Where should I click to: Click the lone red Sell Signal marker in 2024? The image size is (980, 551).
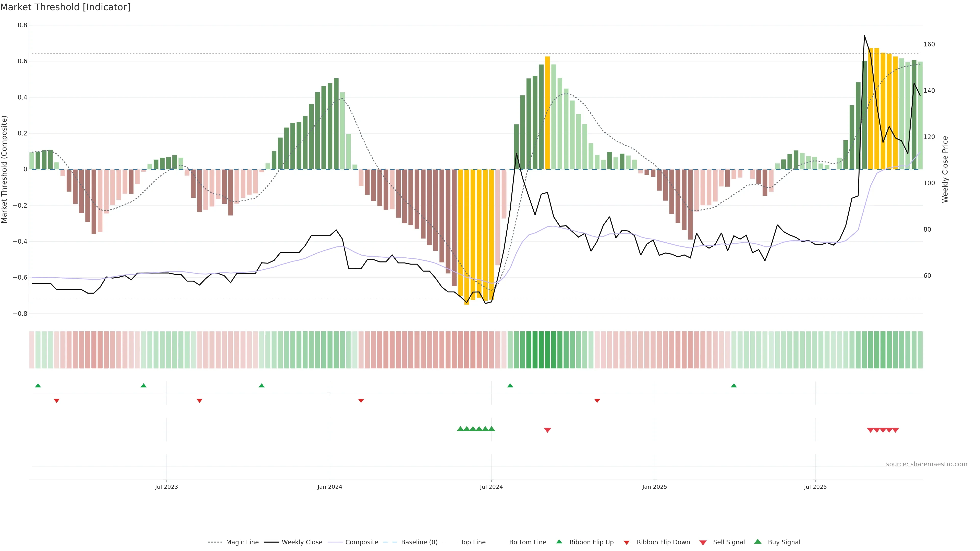[x=547, y=430]
